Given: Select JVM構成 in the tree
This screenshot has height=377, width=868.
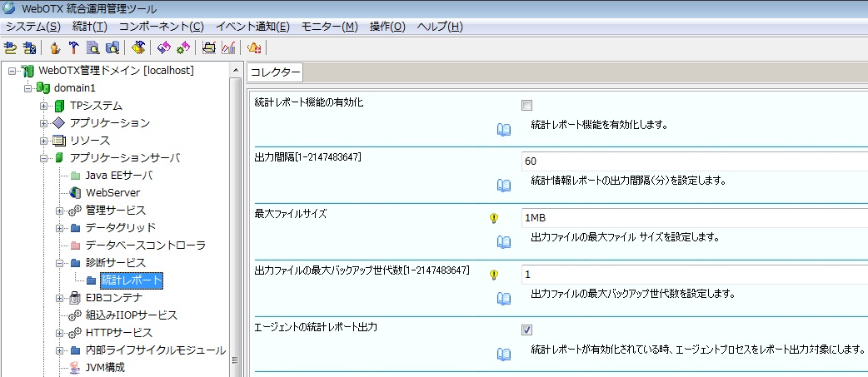Looking at the screenshot, I should (x=105, y=367).
